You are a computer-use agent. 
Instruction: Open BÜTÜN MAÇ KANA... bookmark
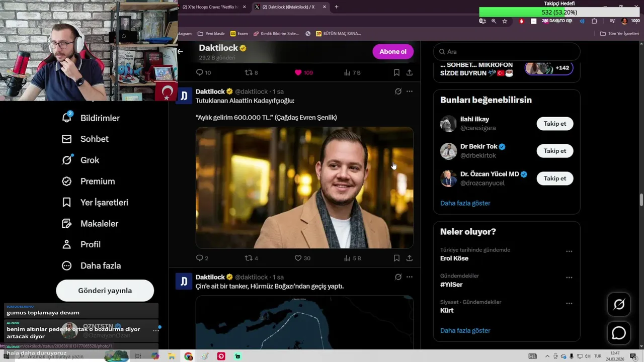pos(338,34)
